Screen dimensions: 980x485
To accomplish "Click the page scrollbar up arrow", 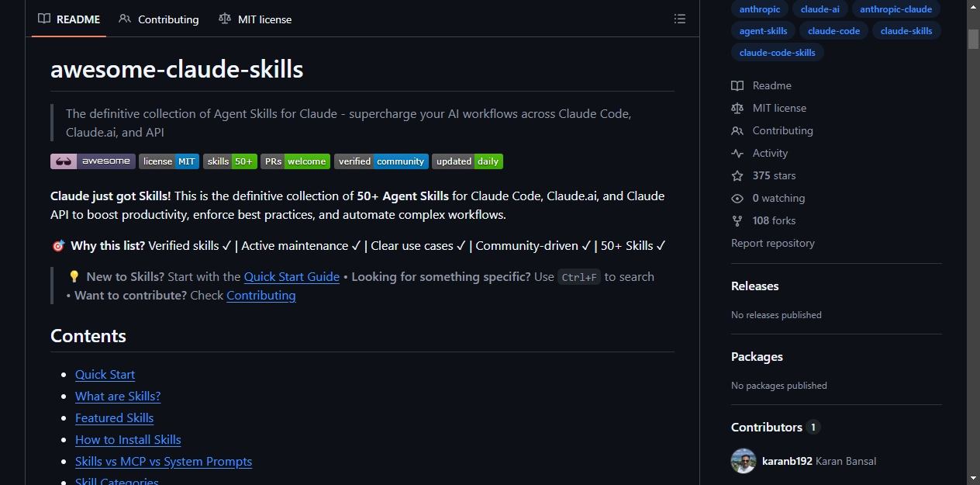I will coord(973,8).
